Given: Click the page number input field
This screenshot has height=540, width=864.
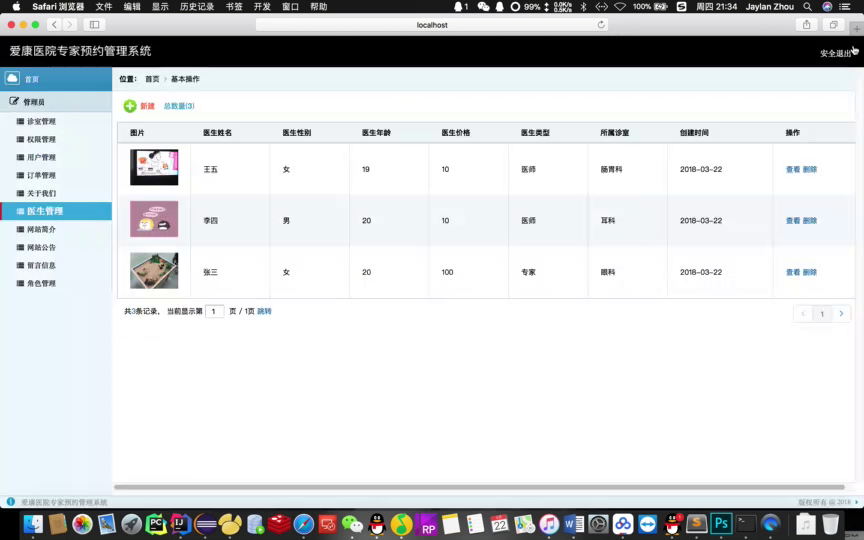Looking at the screenshot, I should pos(214,311).
